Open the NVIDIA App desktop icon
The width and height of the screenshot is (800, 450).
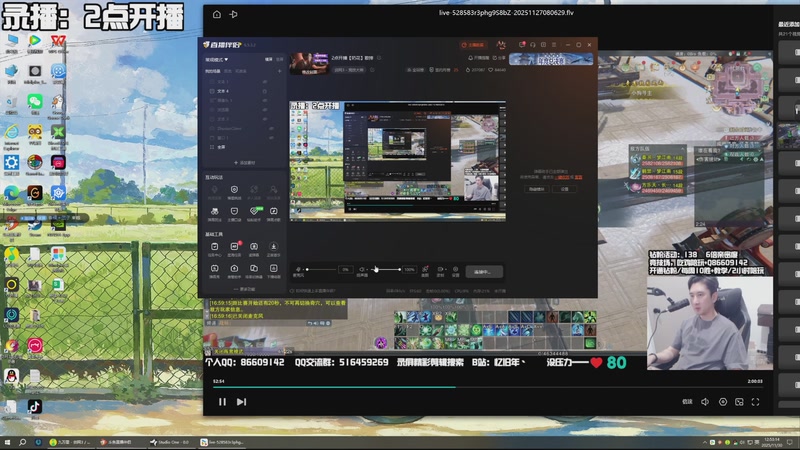[x=58, y=227]
